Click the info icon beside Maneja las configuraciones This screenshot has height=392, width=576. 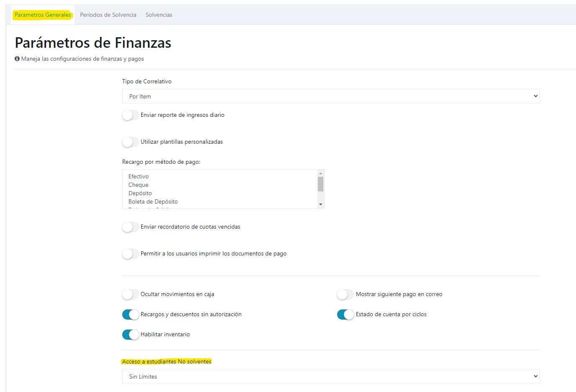click(17, 59)
